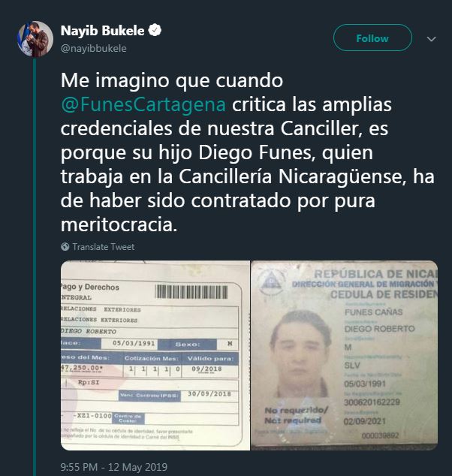Click the Nayib Bukele display name
This screenshot has height=476, width=452.
(102, 30)
